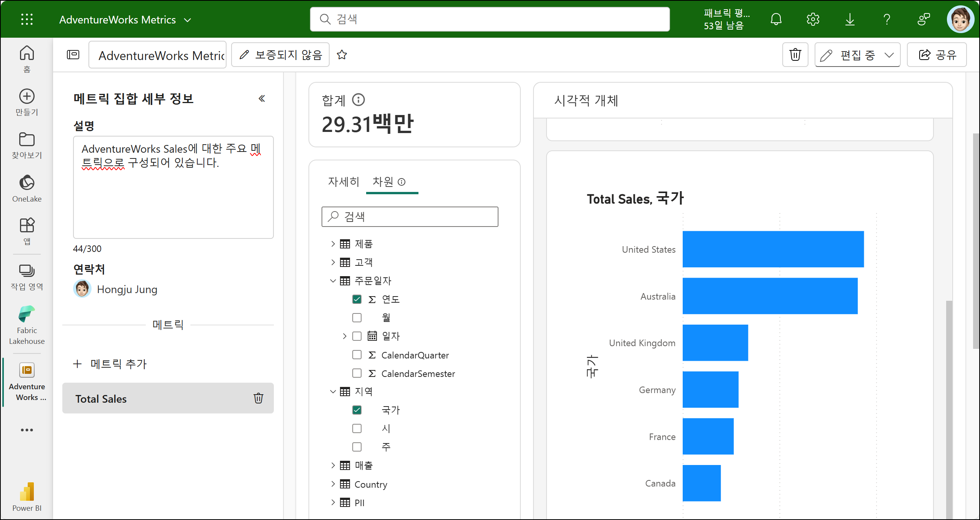This screenshot has height=520, width=980.
Task: Expand the 일자 date hierarchy
Action: click(x=345, y=336)
